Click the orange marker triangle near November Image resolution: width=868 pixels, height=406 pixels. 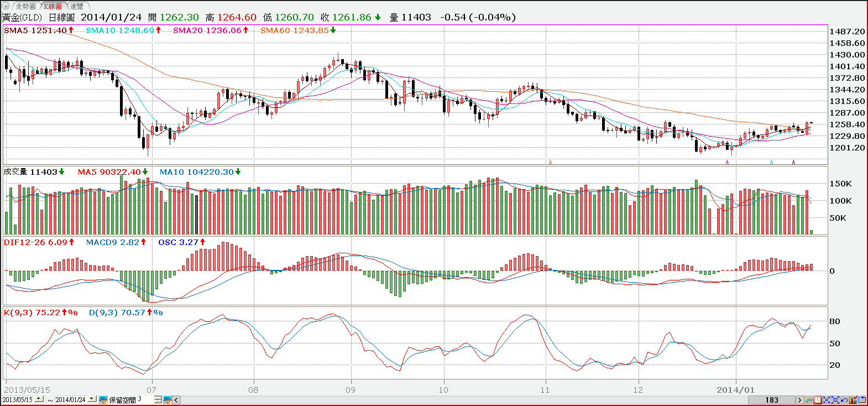[550, 162]
